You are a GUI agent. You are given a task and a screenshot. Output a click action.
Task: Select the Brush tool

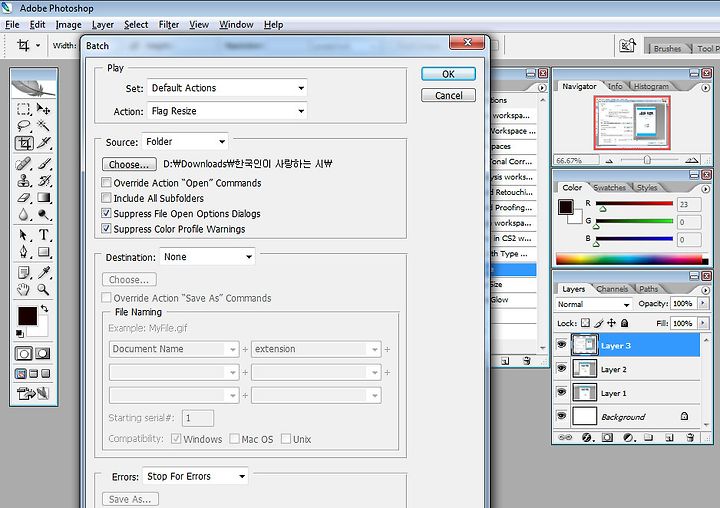[x=44, y=164]
